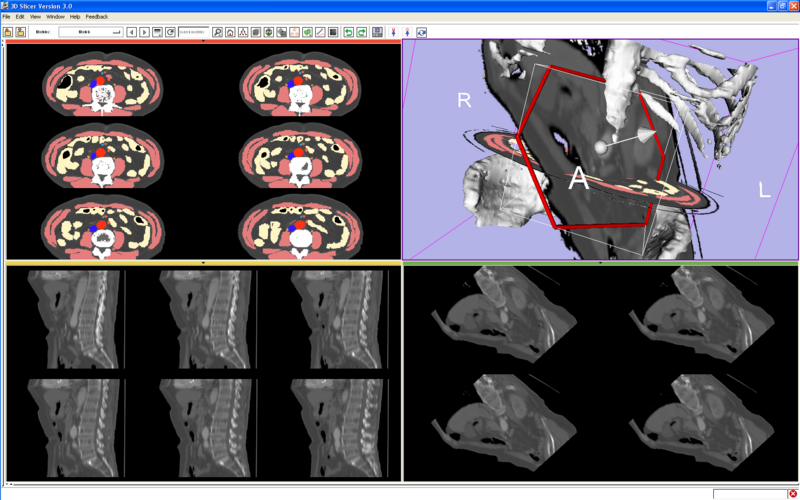Click the status bar progress field
800x500 pixels.
pyautogui.click(x=750, y=493)
